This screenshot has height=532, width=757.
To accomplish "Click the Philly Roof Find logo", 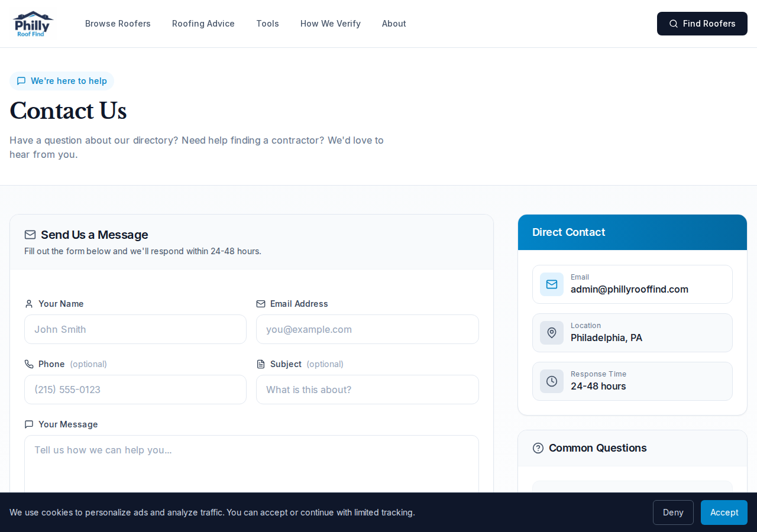I will pos(33,24).
